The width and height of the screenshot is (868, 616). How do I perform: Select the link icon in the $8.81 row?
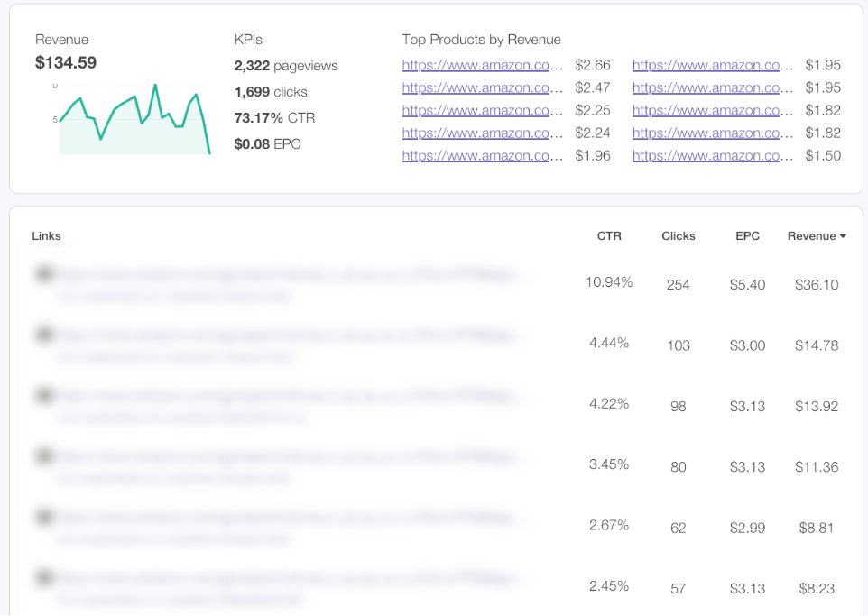[42, 517]
